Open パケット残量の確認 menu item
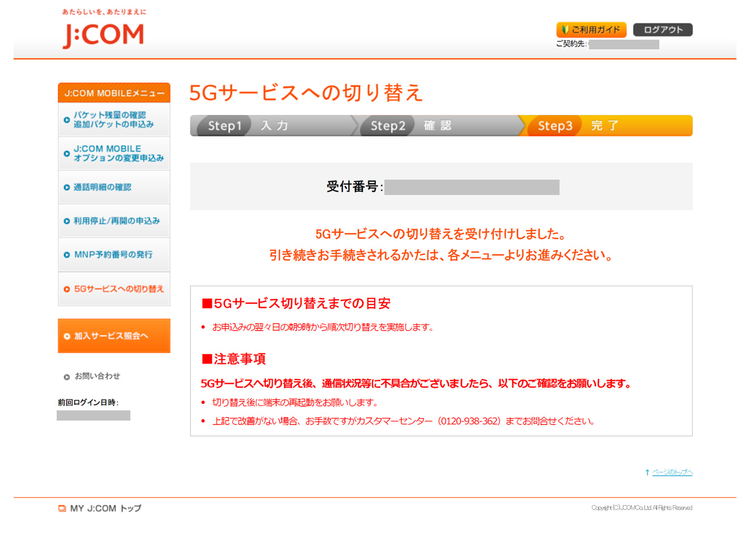Image resolution: width=750 pixels, height=560 pixels. point(114,120)
